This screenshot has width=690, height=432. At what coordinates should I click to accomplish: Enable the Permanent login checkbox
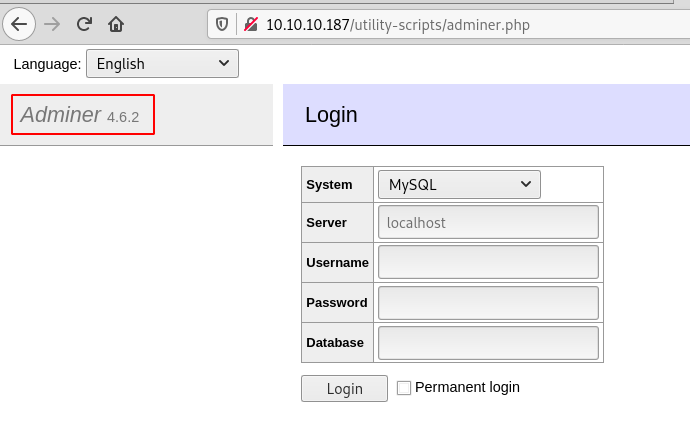(x=404, y=388)
